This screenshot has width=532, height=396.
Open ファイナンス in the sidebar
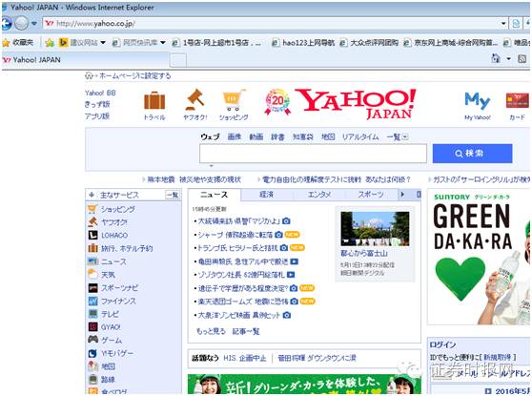click(x=118, y=301)
